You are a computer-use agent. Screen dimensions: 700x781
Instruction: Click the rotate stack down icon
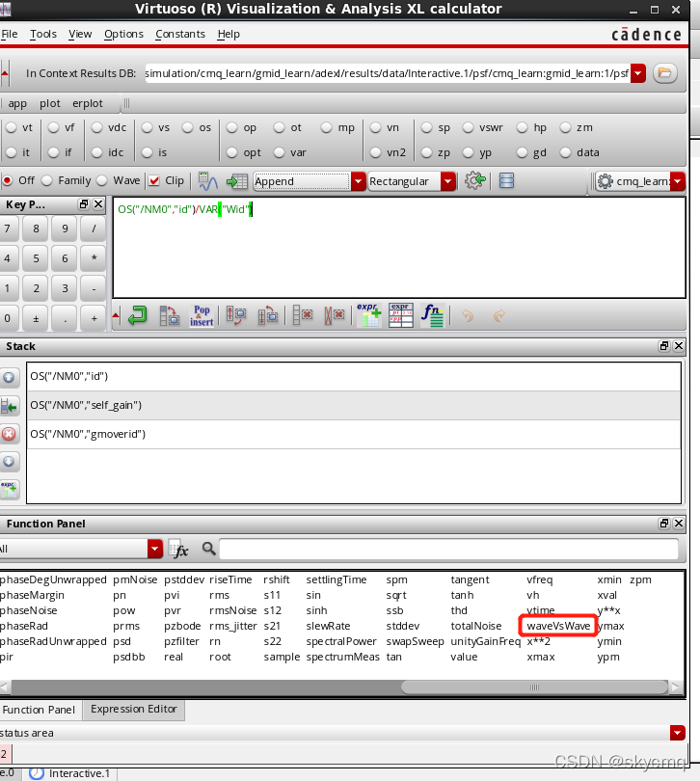236,316
